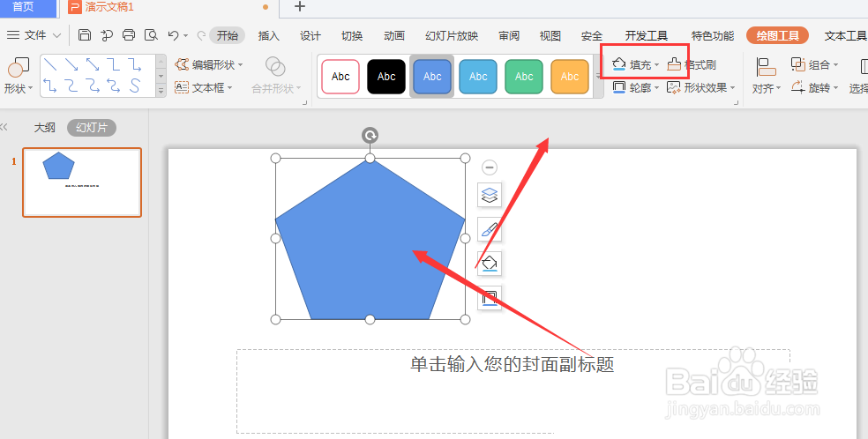
Task: Open the 设计 ribbon tab
Action: [310, 36]
